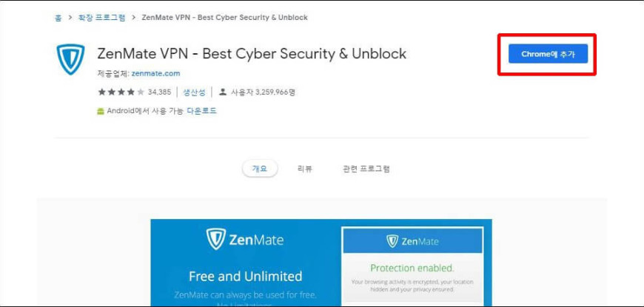644x307 pixels.
Task: Click the breadcrumb chevron after 확장 프로그램
Action: pos(134,18)
